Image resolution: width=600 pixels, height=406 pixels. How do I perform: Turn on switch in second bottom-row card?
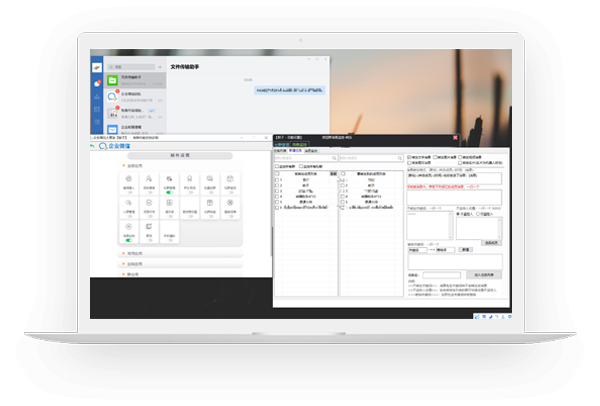pyautogui.click(x=150, y=240)
